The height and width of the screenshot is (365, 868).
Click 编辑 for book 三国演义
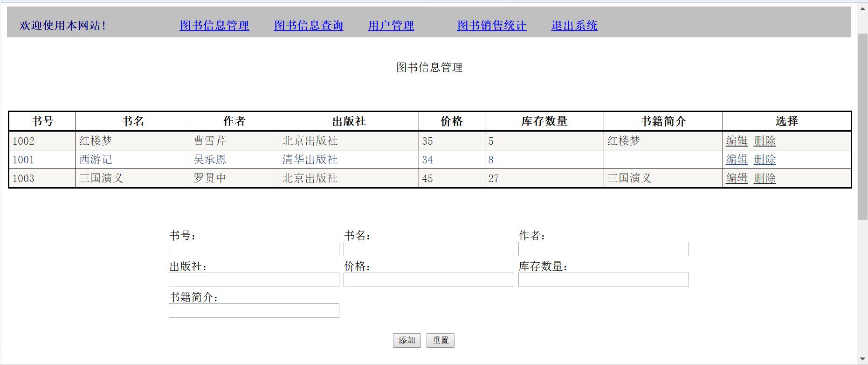coord(737,178)
